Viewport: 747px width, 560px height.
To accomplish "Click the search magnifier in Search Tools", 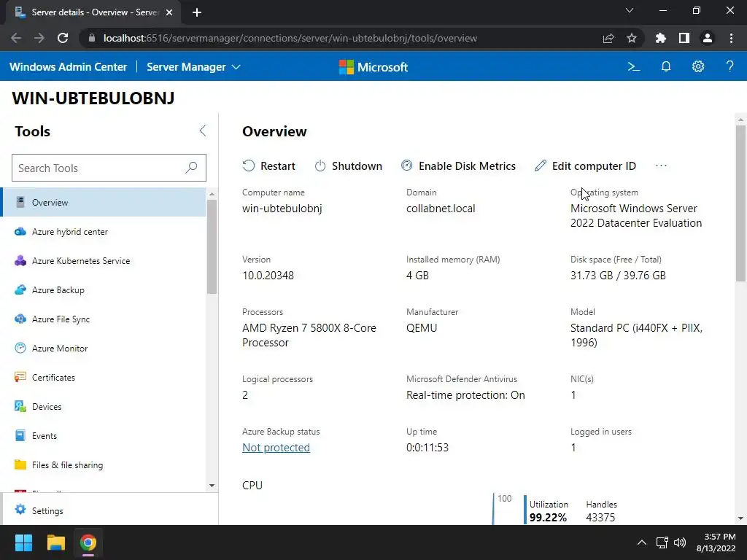I will point(191,168).
